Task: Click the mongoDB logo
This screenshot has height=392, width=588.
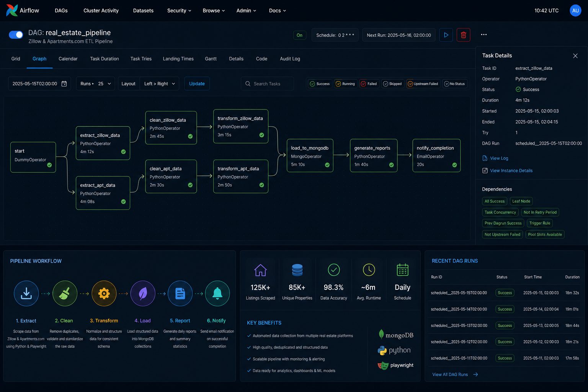Action: [x=396, y=335]
